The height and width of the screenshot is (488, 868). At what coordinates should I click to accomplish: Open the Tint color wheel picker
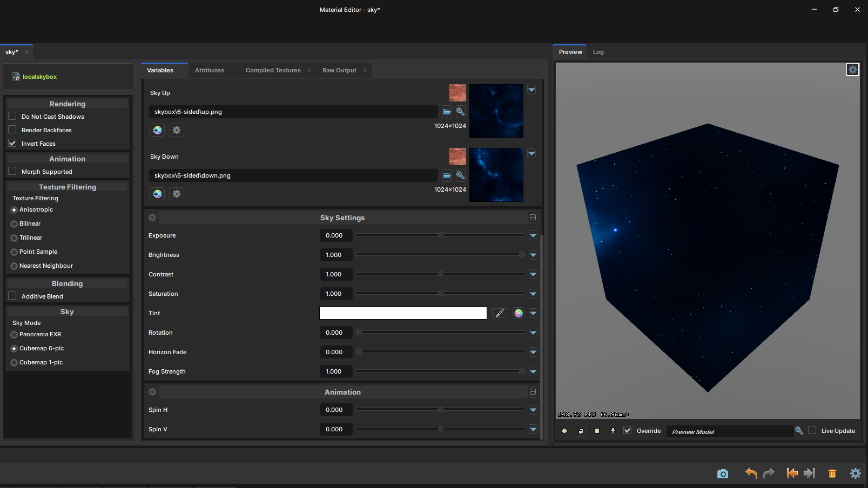[x=519, y=313]
